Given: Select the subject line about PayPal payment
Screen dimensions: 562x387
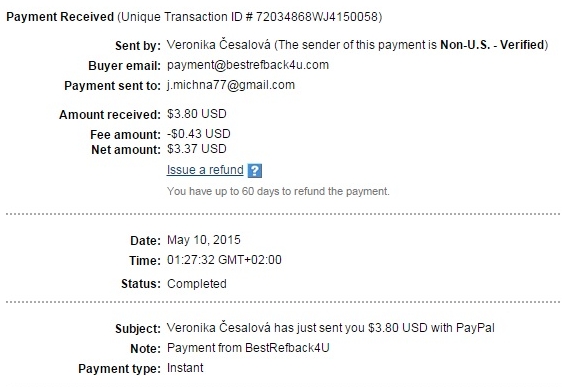Looking at the screenshot, I should click(330, 328).
